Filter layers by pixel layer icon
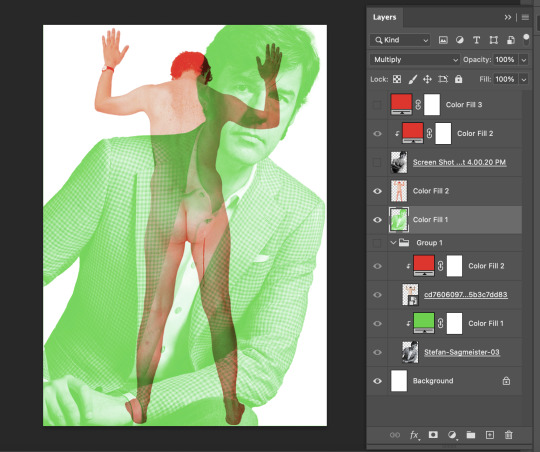This screenshot has width=540, height=452. pyautogui.click(x=443, y=40)
